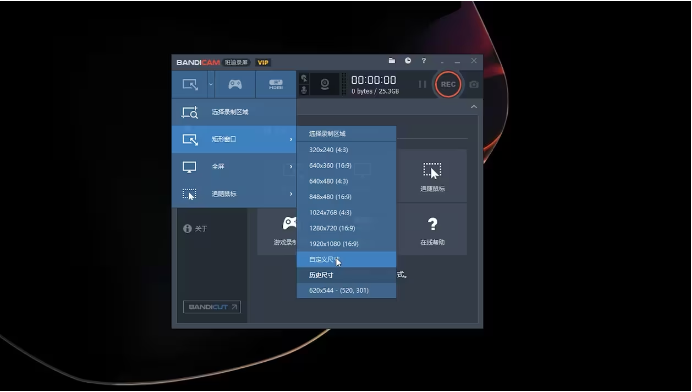Take a screenshot with the camera icon
The image size is (692, 392).
tap(474, 84)
